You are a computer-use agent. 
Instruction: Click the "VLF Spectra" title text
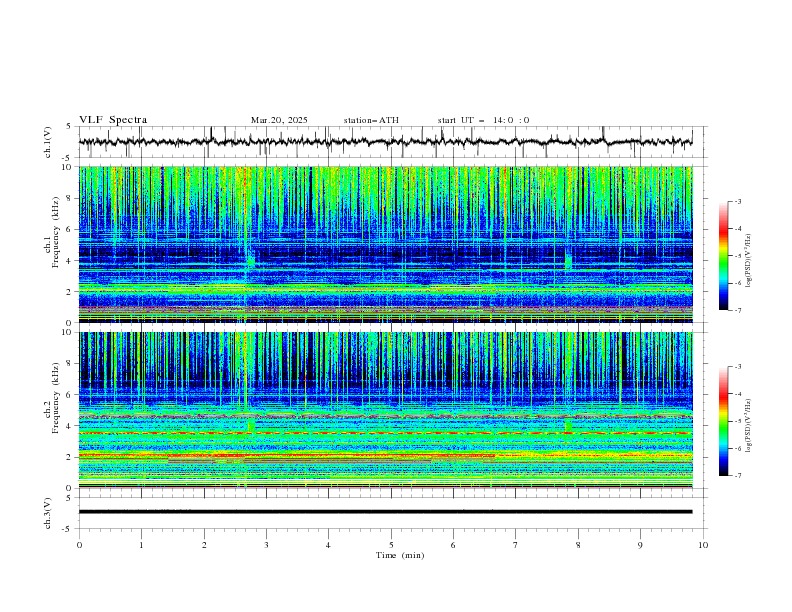(x=113, y=120)
